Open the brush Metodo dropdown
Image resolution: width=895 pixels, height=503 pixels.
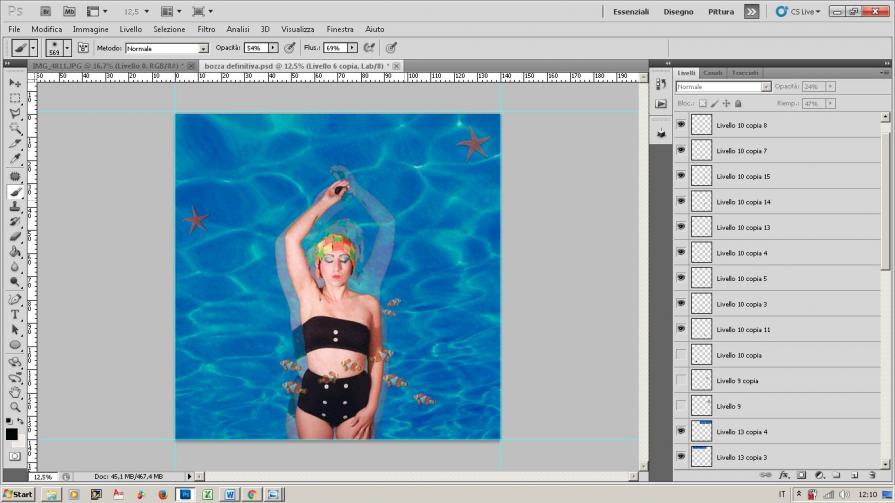click(204, 48)
